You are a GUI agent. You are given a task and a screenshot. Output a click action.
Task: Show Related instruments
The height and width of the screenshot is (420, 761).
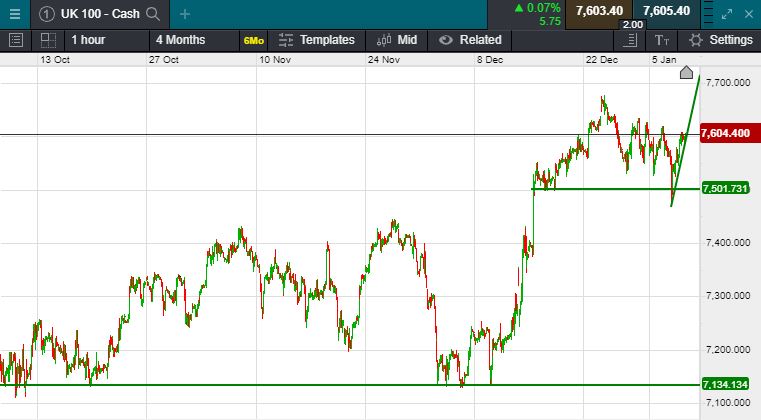click(470, 40)
